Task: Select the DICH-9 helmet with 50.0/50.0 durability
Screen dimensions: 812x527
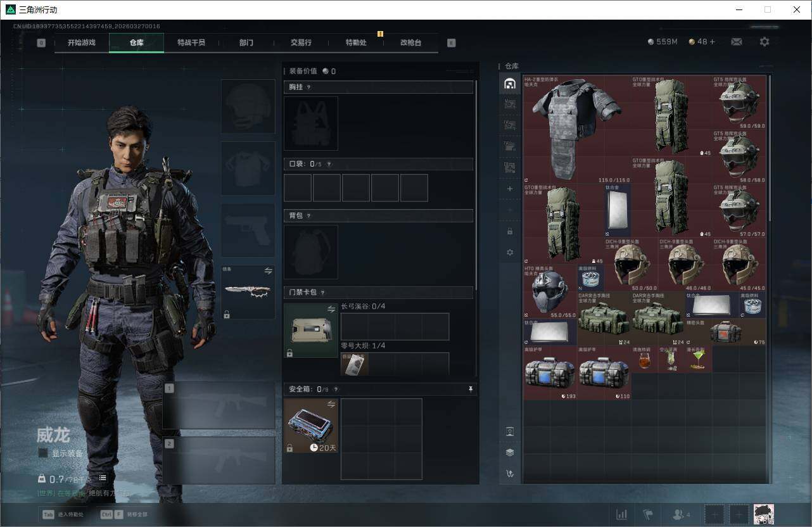Action: pos(631,264)
